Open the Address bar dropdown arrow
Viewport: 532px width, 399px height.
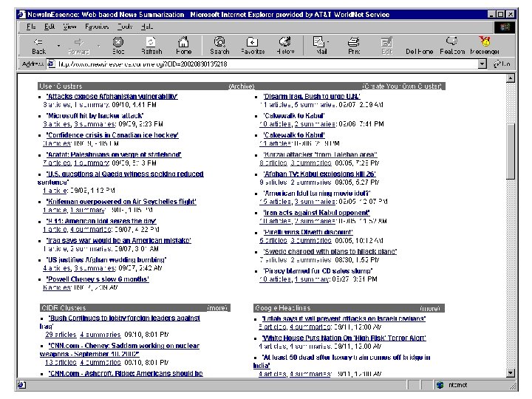[482, 64]
